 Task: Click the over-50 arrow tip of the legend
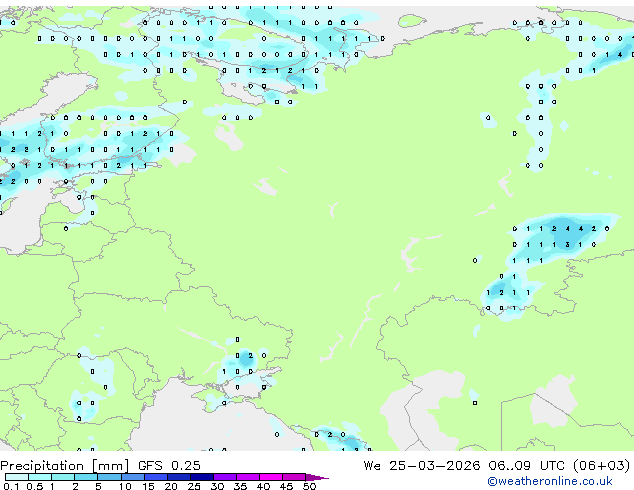317,477
